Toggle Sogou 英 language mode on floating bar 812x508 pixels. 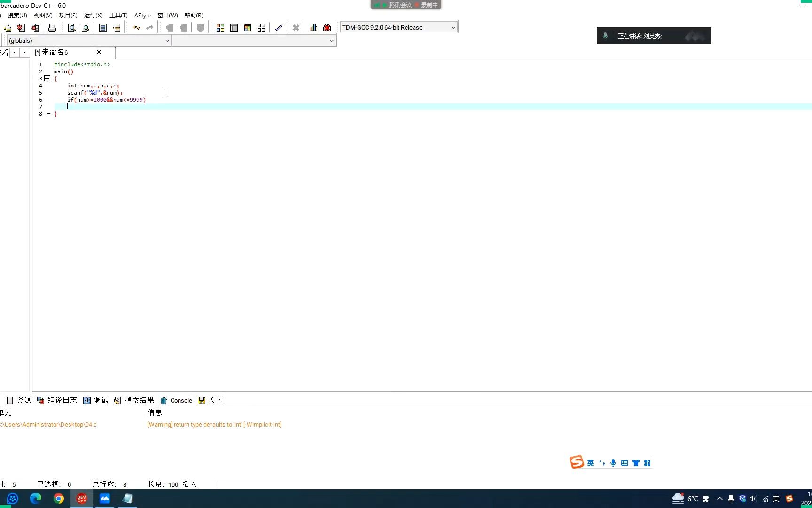pos(591,463)
